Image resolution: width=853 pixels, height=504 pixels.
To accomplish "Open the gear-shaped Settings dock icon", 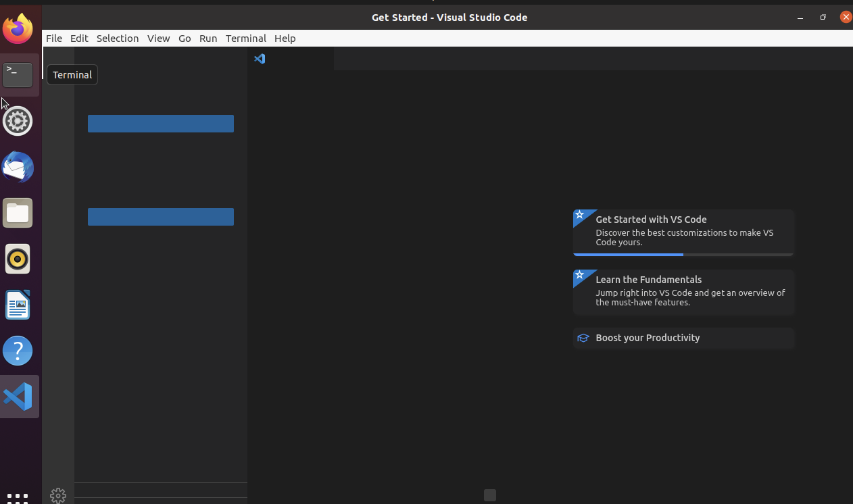I will (18, 121).
